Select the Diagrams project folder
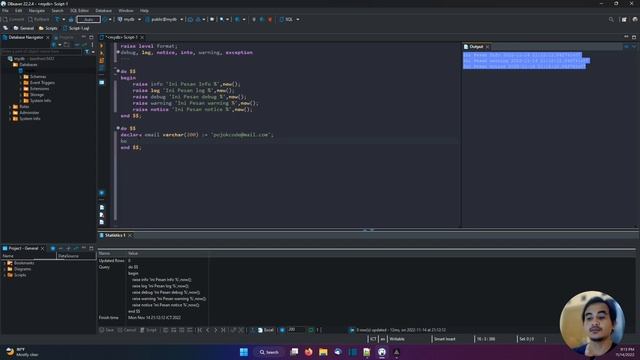640x360 pixels. click(19, 269)
